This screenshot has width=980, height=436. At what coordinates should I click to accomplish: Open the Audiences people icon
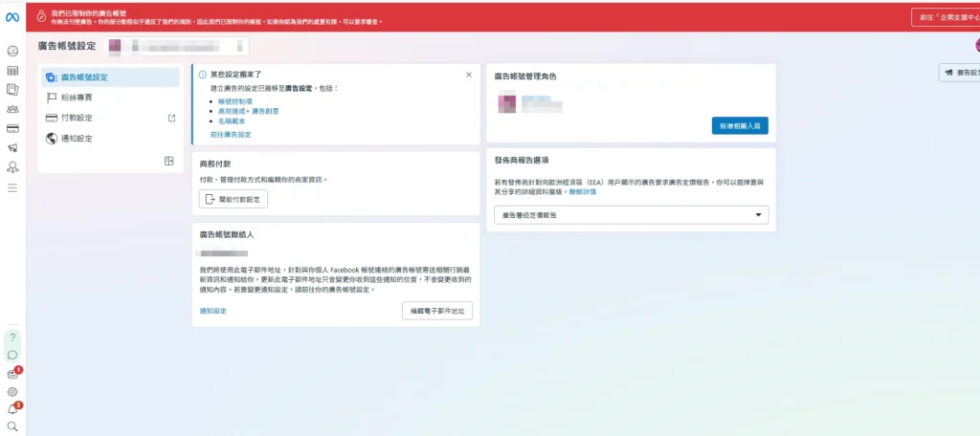(12, 109)
